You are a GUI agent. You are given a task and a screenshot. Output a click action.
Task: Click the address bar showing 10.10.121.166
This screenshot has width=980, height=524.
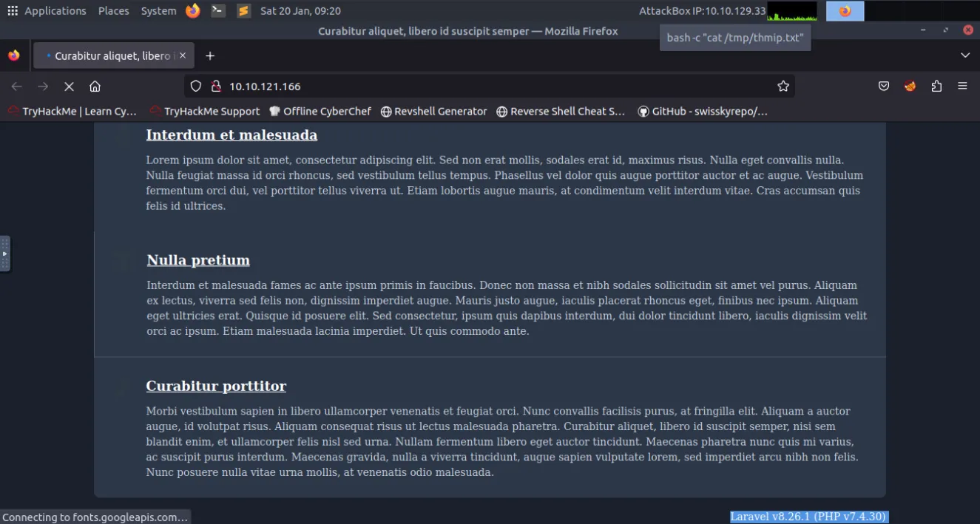488,86
